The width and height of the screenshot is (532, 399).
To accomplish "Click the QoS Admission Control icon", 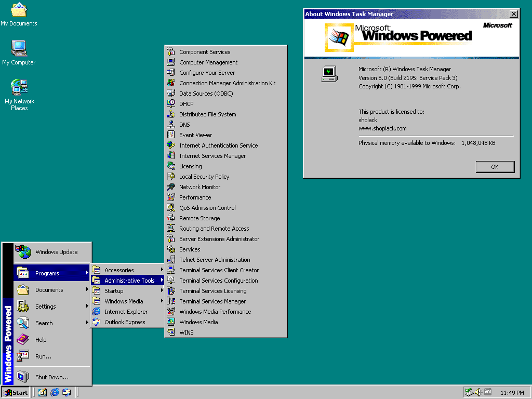I will coord(171,208).
